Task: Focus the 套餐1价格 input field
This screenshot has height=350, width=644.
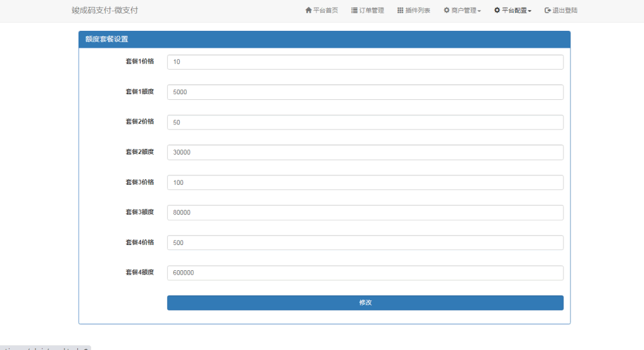Action: tap(365, 62)
